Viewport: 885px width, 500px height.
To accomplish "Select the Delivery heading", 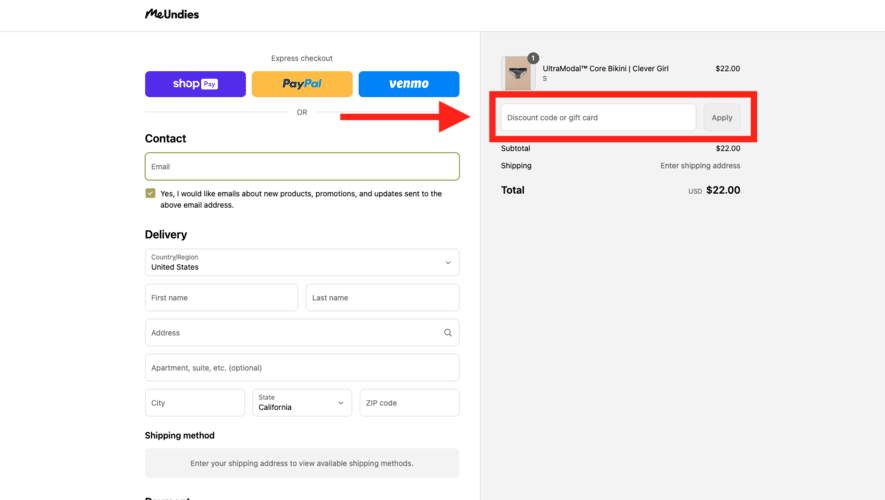I will click(166, 234).
